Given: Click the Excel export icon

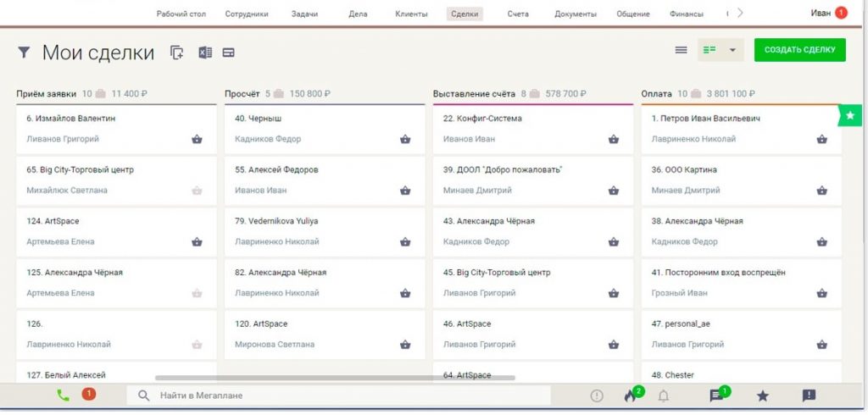Looking at the screenshot, I should (x=204, y=53).
